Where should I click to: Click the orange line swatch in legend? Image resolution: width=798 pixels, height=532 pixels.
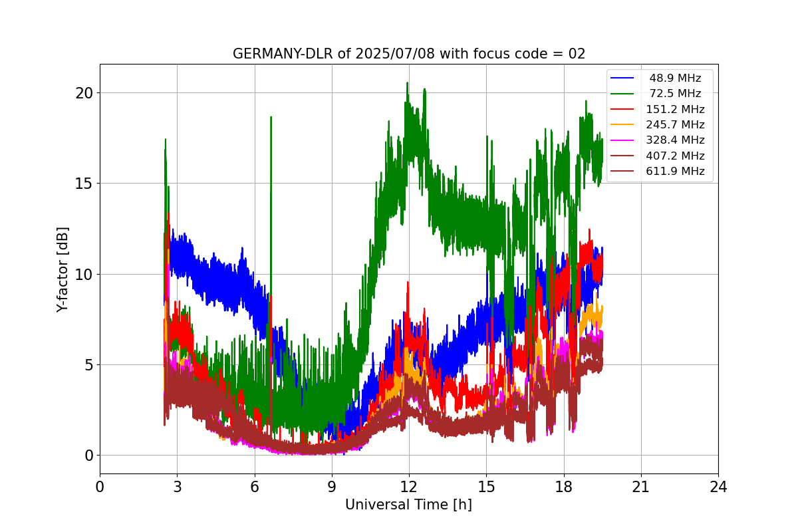(623, 124)
